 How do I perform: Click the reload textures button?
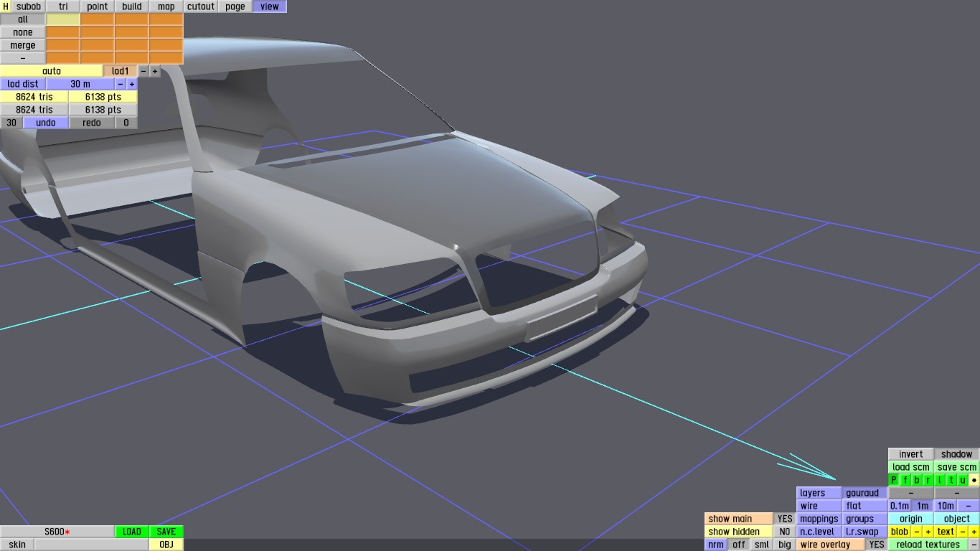click(x=928, y=545)
